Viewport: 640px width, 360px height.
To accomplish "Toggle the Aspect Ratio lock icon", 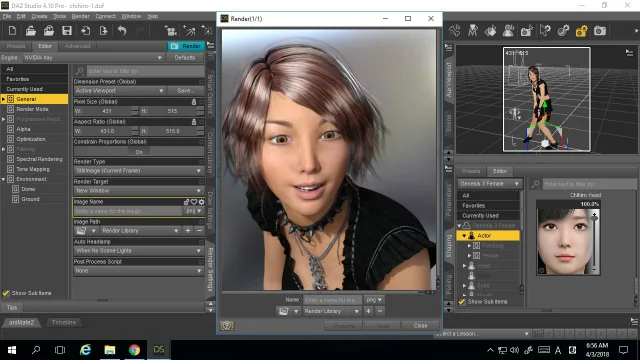I will click(x=194, y=122).
